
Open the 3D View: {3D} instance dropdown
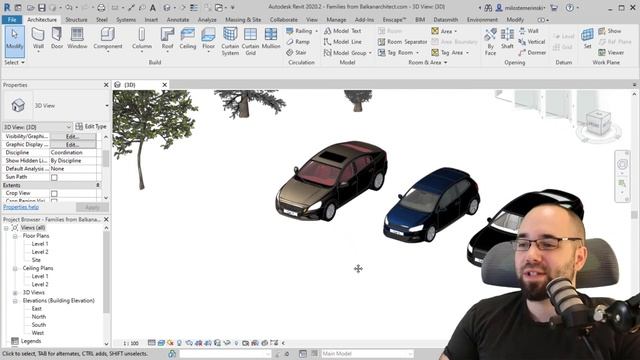click(x=37, y=127)
